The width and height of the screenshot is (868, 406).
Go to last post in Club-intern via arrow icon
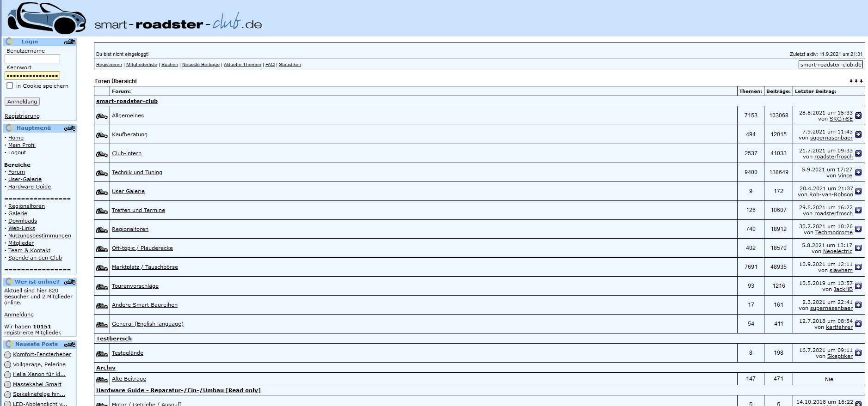[858, 153]
